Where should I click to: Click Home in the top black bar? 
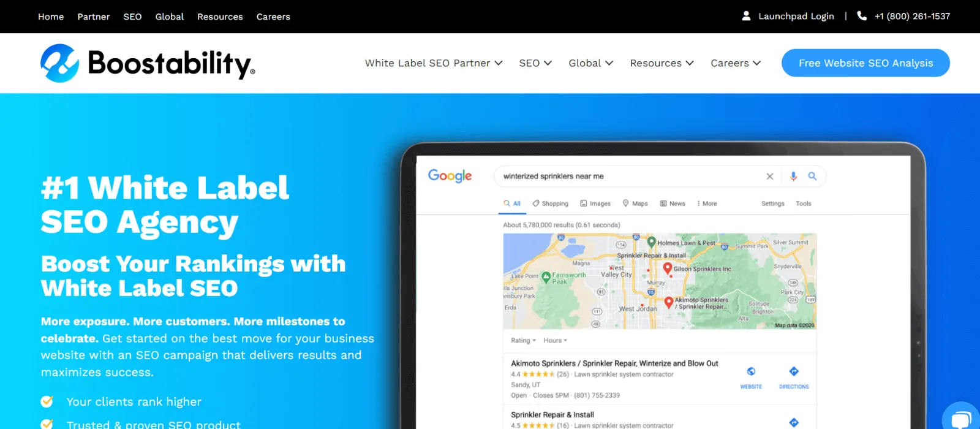[51, 17]
